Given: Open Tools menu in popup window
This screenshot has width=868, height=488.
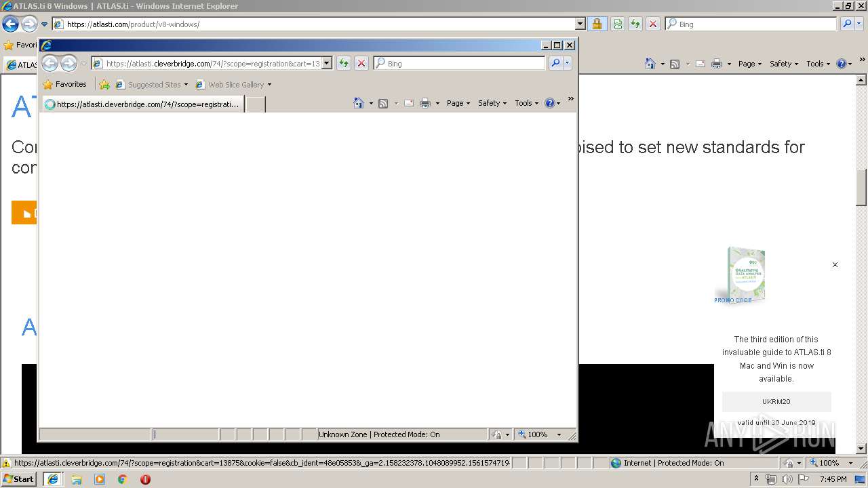Looking at the screenshot, I should coord(527,103).
